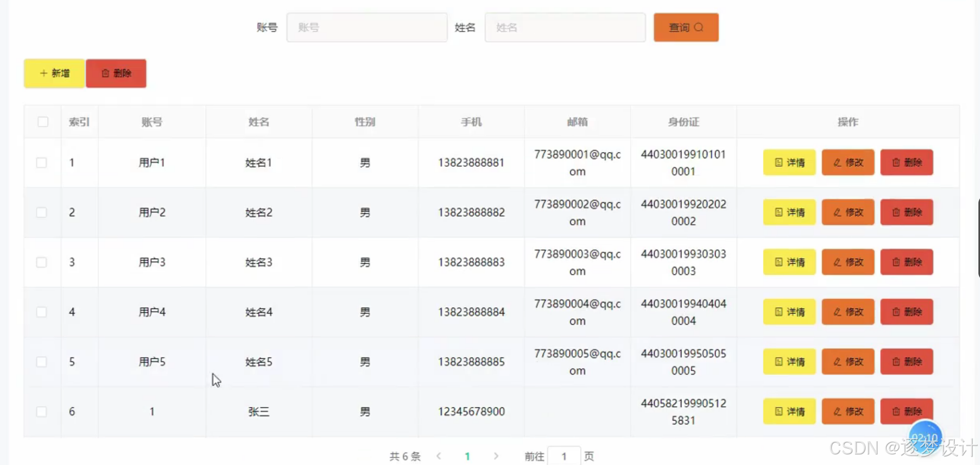Image resolution: width=980 pixels, height=465 pixels.
Task: Check the checkbox for row 用户2
Action: point(42,212)
